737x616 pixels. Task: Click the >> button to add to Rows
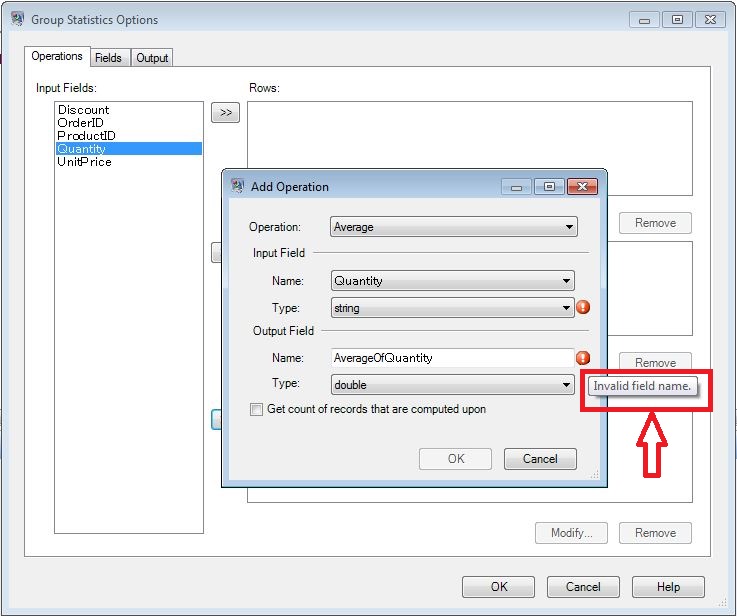226,113
